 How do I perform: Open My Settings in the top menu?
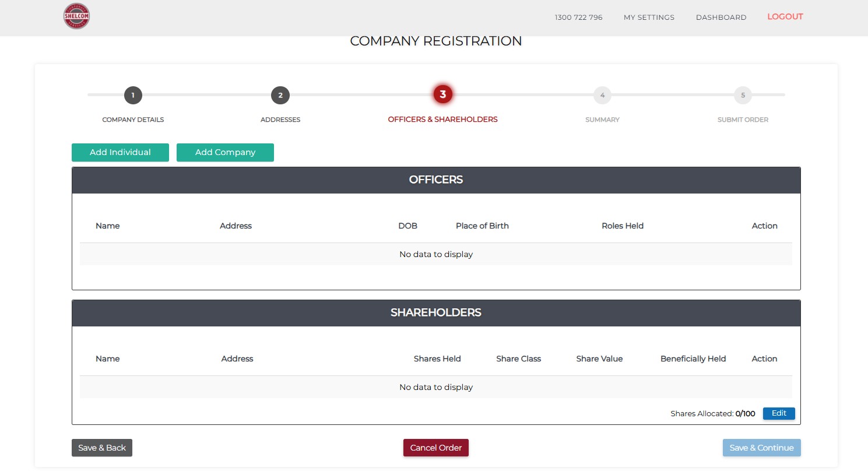(649, 17)
